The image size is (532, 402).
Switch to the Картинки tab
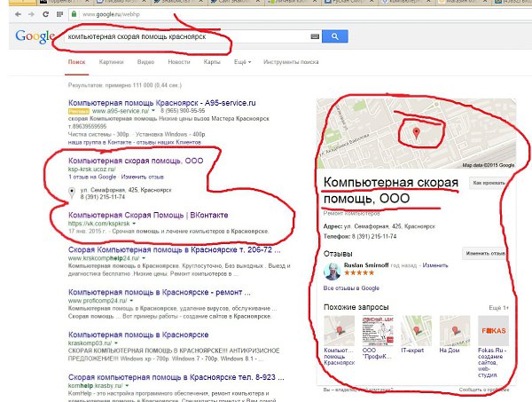pos(112,62)
